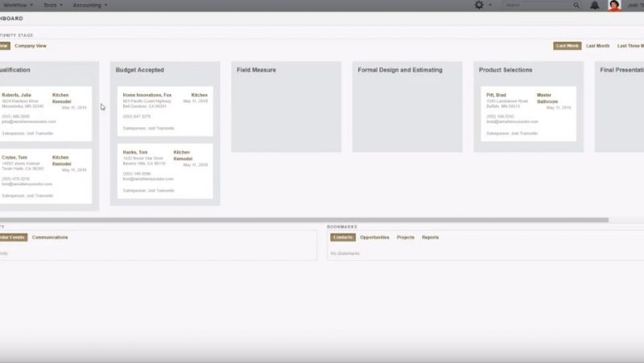Image resolution: width=644 pixels, height=363 pixels.
Task: Open the Hanks, Tom opportunity card
Action: [165, 171]
